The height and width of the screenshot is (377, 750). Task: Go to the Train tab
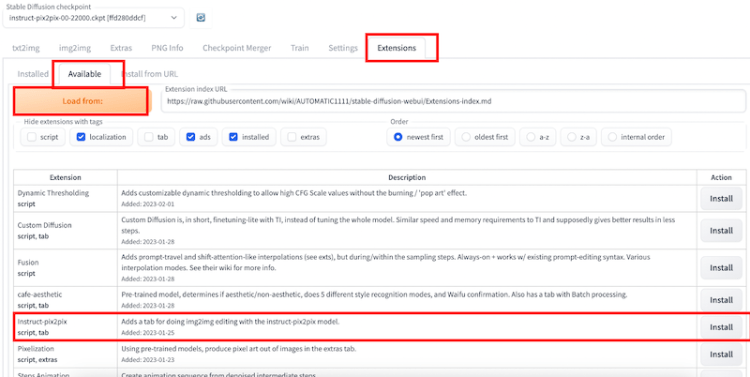pos(299,48)
